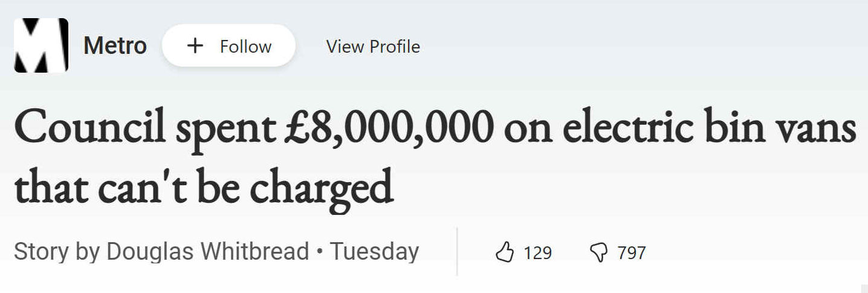This screenshot has height=293, width=868.
Task: Dislike the story with thumbs down icon
Action: (x=598, y=252)
